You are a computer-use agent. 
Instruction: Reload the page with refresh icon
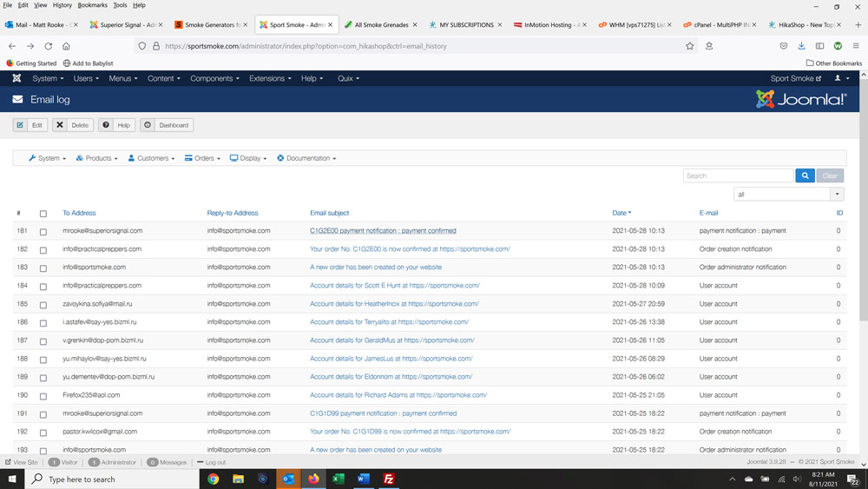click(x=49, y=46)
